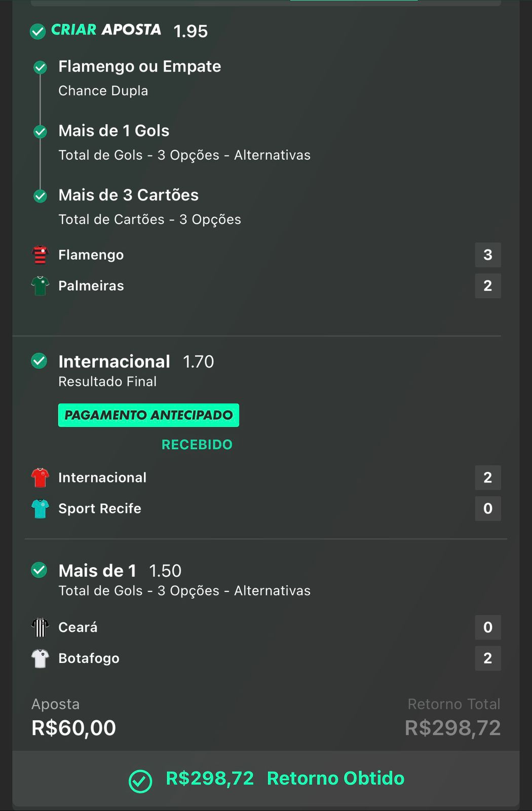Screen dimensions: 532x811
Task: Click the Mais de 3 Cartões check mark
Action: [40, 196]
